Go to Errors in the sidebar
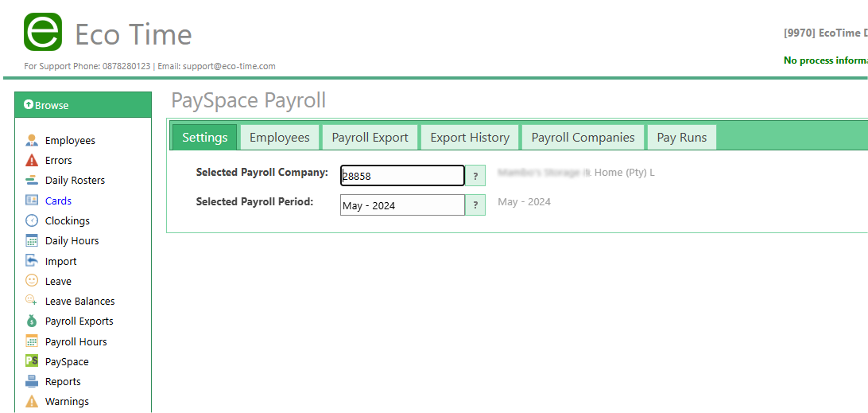The image size is (868, 413). (59, 160)
